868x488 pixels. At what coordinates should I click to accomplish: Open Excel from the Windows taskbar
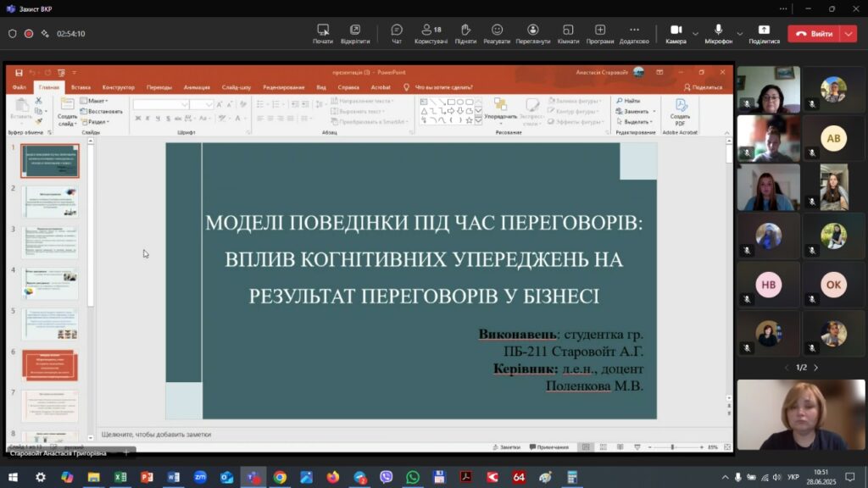[x=120, y=477]
